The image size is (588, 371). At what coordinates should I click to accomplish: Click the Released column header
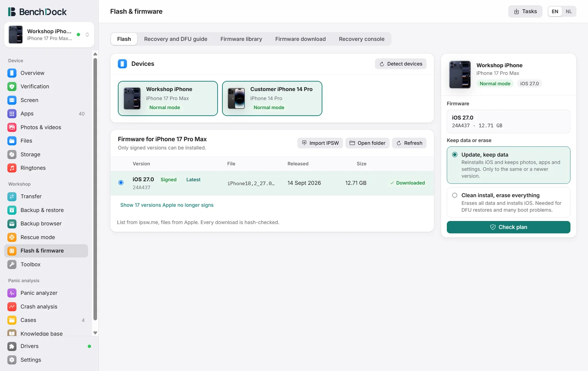pos(298,164)
